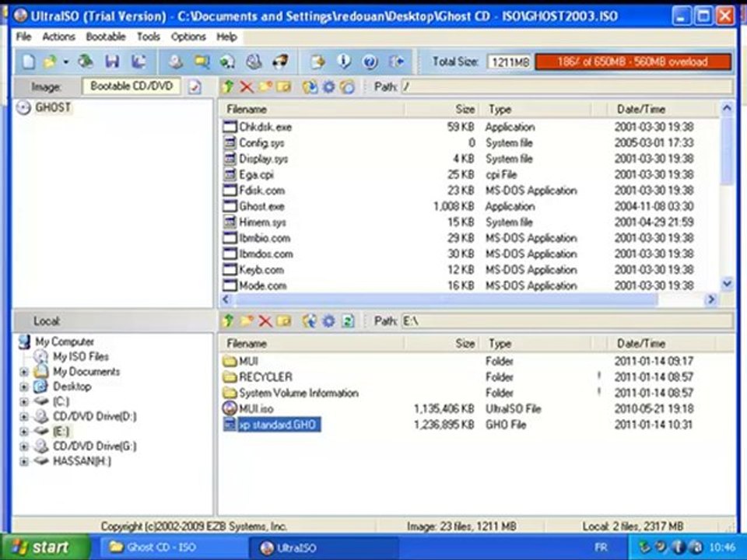Click the image pane rename icon
Viewport: 747px width, 560px height.
tap(283, 86)
